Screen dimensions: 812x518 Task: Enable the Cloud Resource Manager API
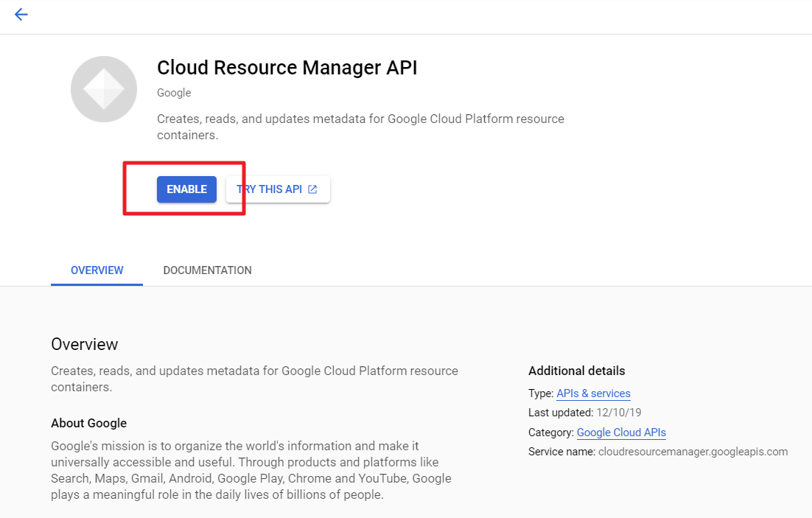pos(186,189)
